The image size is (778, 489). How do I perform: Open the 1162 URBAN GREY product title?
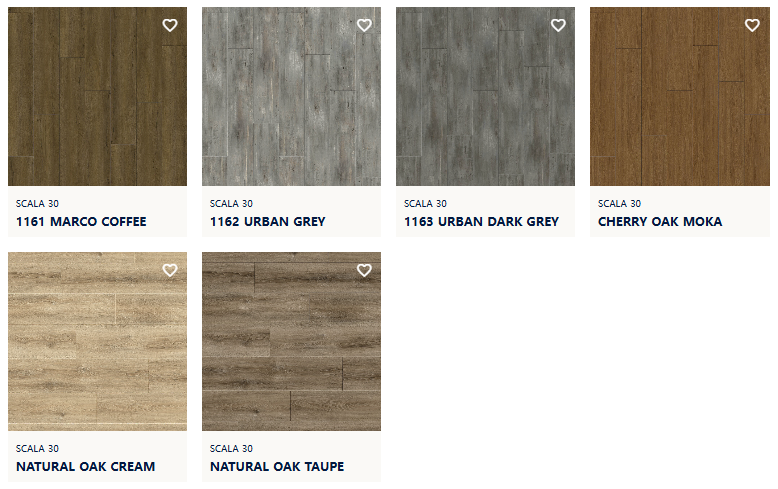(x=267, y=222)
